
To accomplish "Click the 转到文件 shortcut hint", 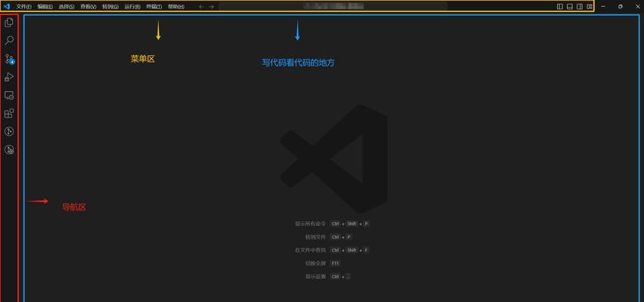I will pos(329,237).
